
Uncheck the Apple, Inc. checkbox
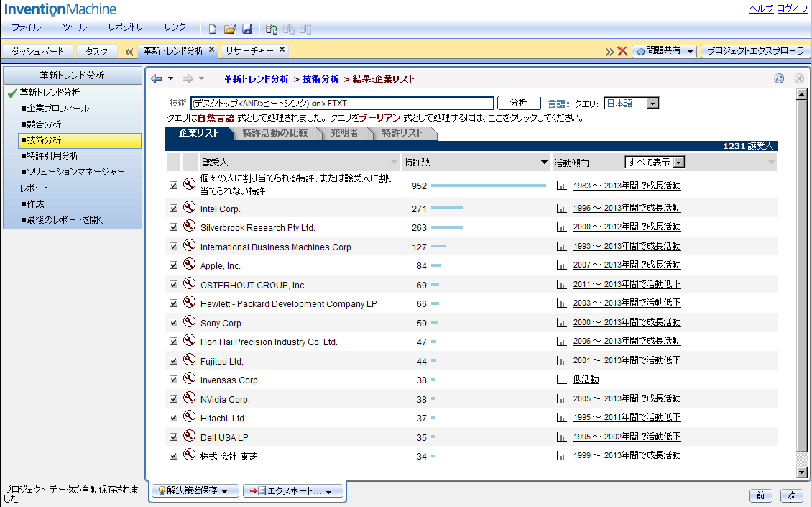coord(173,265)
